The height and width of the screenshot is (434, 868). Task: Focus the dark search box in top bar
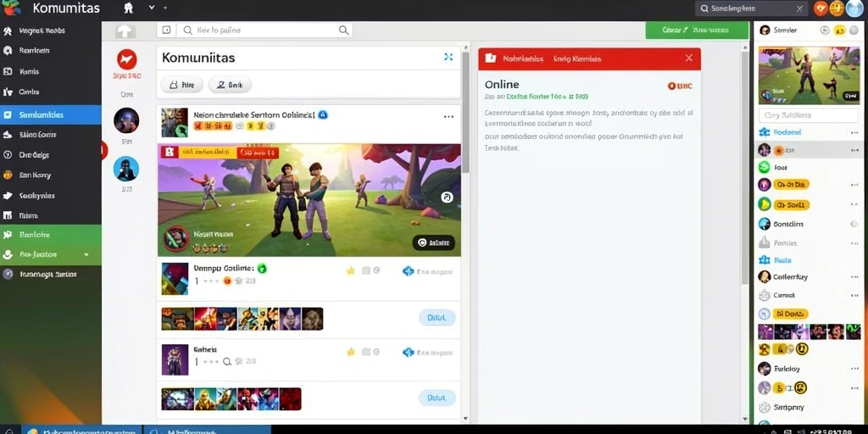click(x=752, y=8)
